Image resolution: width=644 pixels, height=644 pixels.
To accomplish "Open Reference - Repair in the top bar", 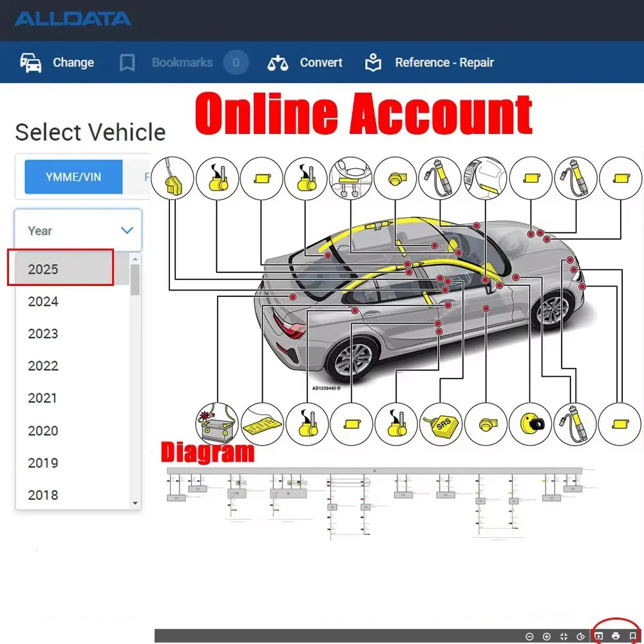I will click(x=444, y=62).
